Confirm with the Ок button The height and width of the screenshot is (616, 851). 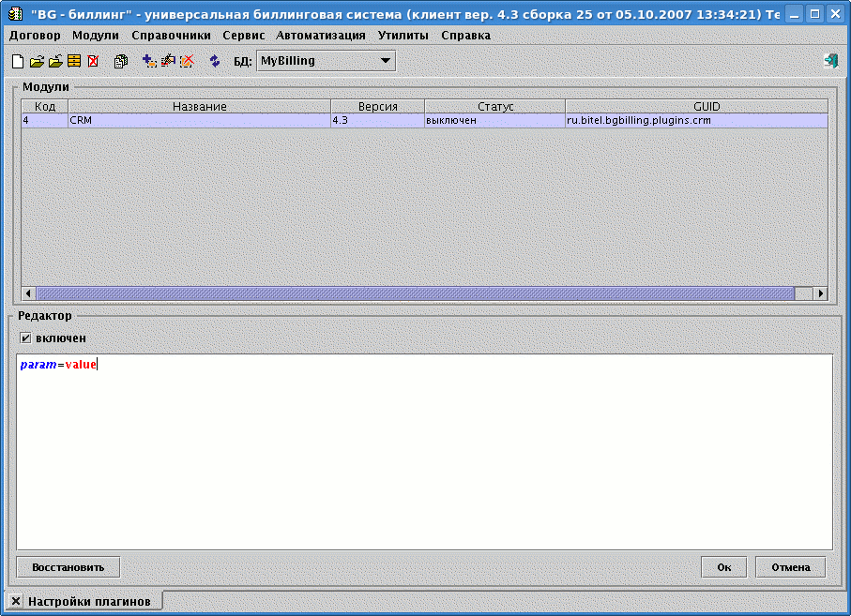click(x=723, y=567)
